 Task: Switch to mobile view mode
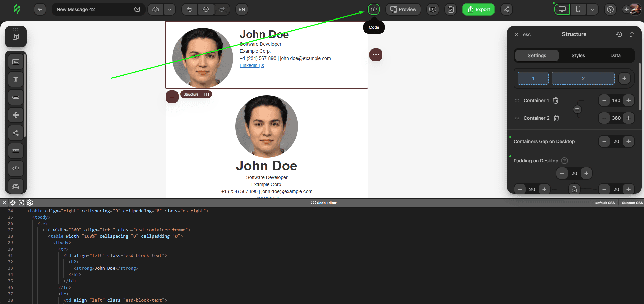(x=578, y=9)
